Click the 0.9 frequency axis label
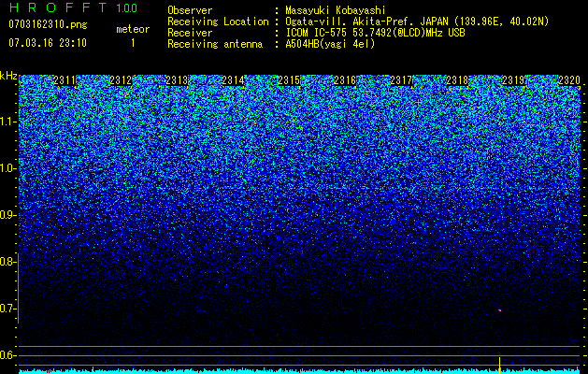Viewport: 588px width, 374px height. (x=7, y=215)
